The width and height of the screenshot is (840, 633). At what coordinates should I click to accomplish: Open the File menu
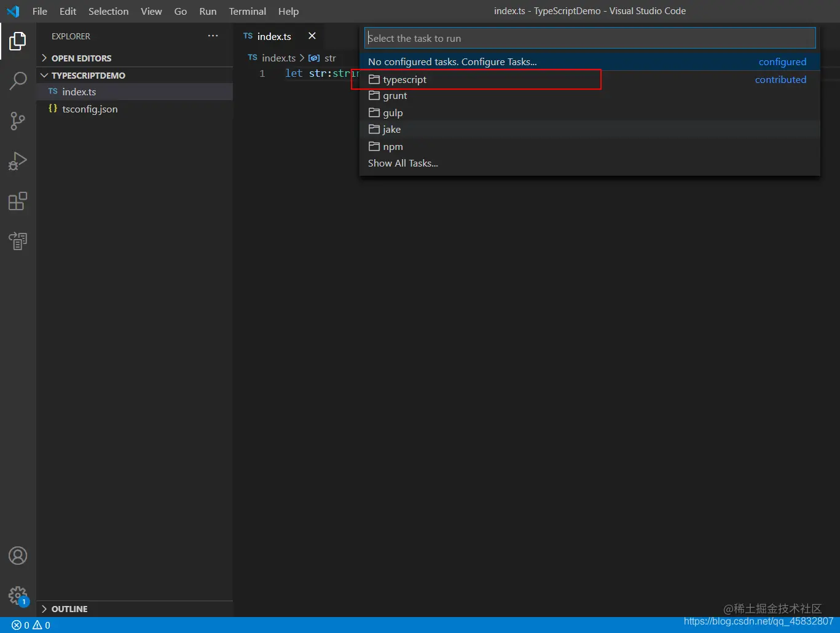tap(40, 11)
